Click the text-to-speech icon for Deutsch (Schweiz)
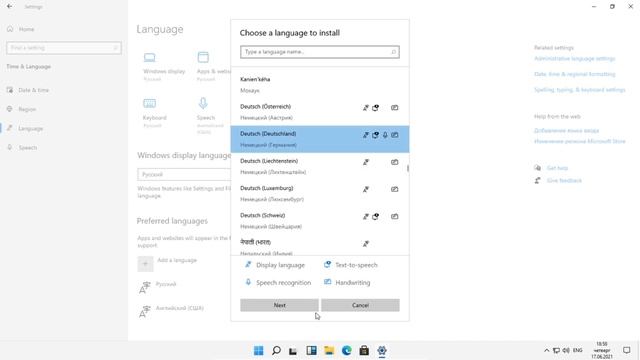 point(376,216)
